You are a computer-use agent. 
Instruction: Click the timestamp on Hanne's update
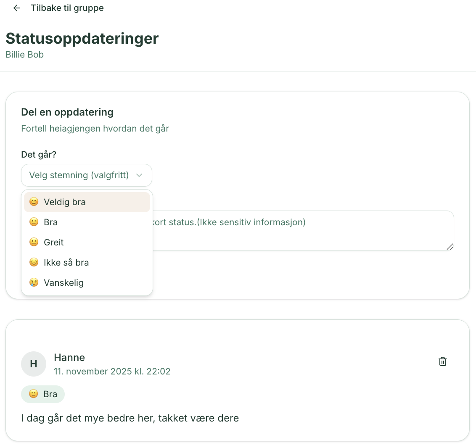point(112,372)
